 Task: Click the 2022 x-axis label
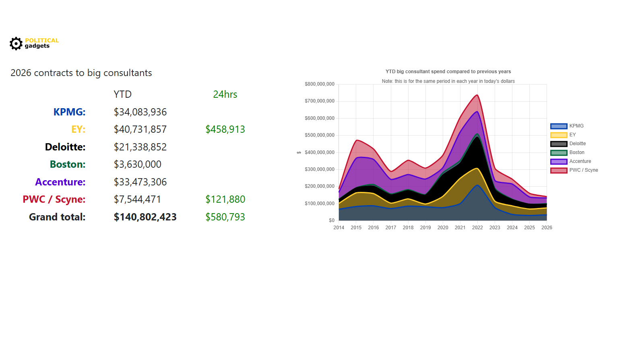[x=477, y=228]
